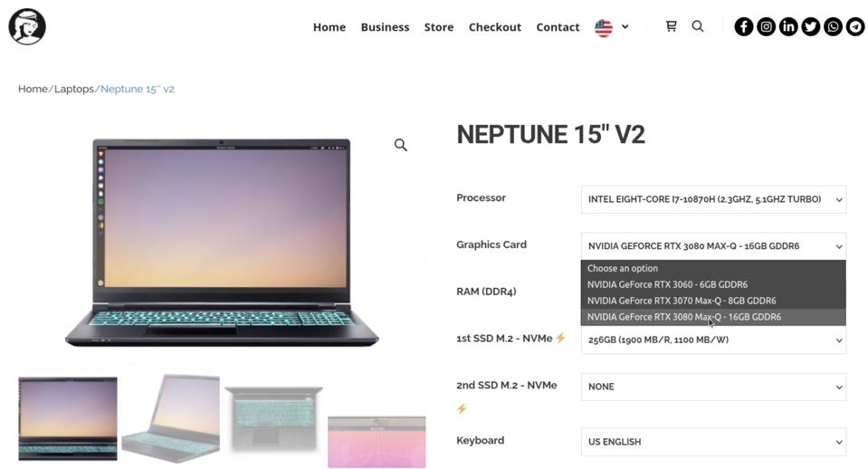Expand the US flag language selector

612,27
